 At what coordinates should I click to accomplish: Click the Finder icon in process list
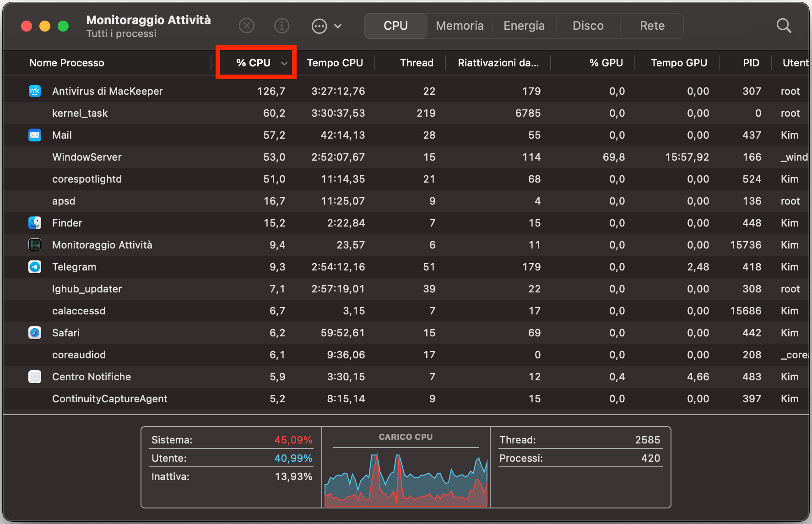pos(35,223)
